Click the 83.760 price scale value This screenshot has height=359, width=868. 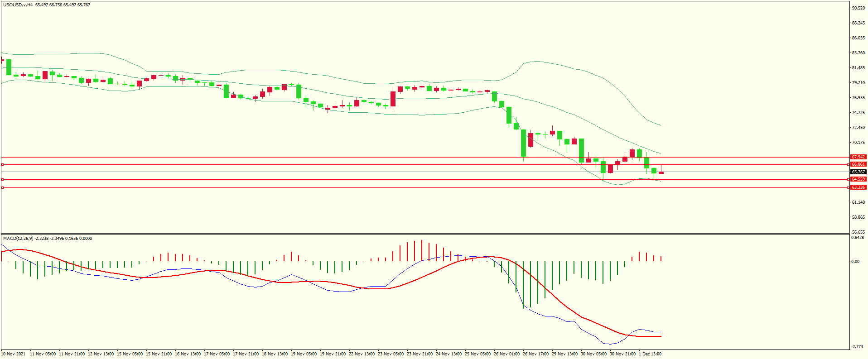tap(858, 53)
